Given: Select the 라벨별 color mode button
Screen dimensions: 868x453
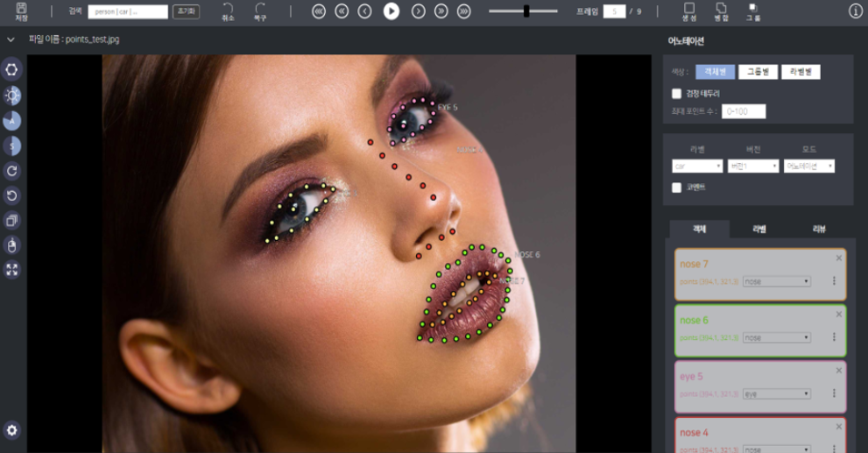Looking at the screenshot, I should (x=801, y=72).
